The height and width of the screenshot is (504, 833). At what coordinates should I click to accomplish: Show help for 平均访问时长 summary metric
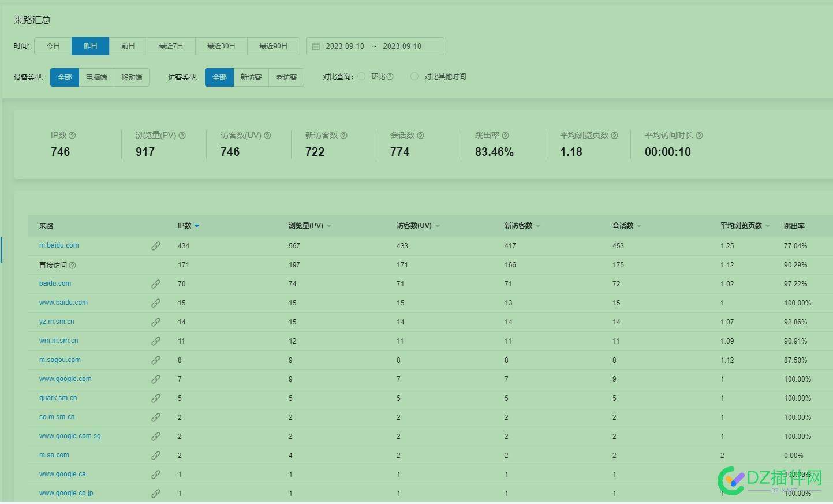pyautogui.click(x=700, y=136)
